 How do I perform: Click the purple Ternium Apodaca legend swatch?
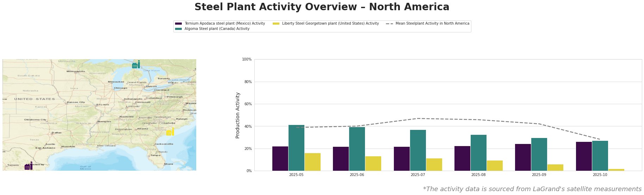pyautogui.click(x=178, y=24)
